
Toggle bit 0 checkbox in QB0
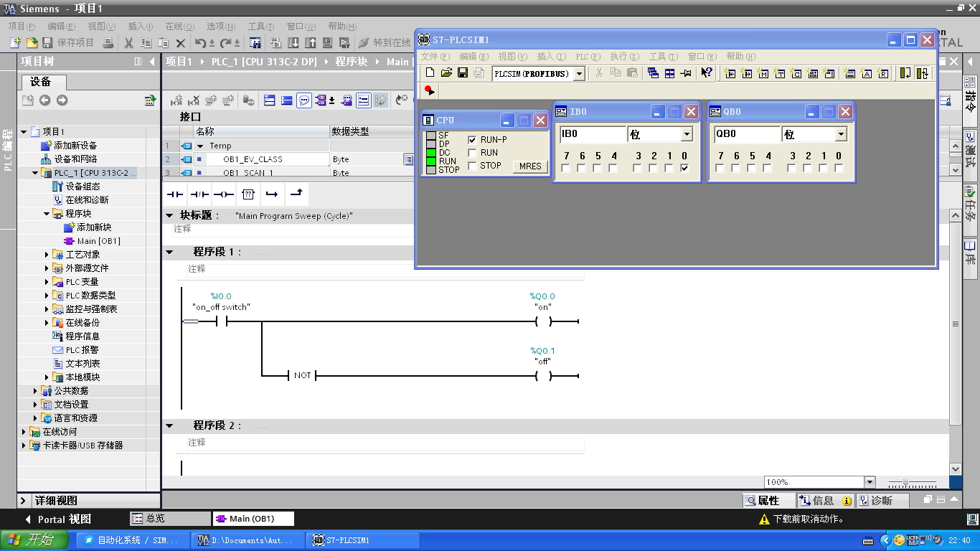point(839,168)
